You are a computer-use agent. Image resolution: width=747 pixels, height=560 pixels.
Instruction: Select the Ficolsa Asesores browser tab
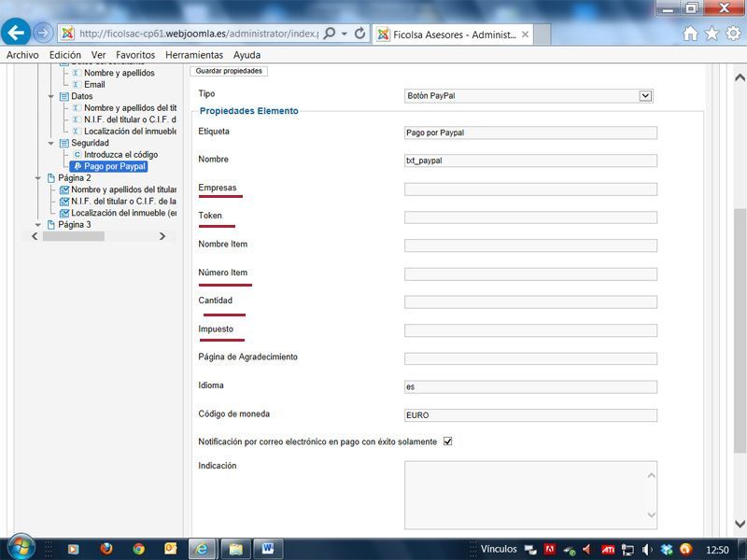pos(453,35)
